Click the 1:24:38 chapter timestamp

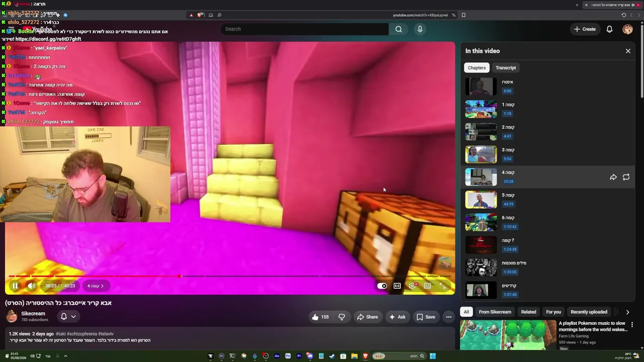510,249
